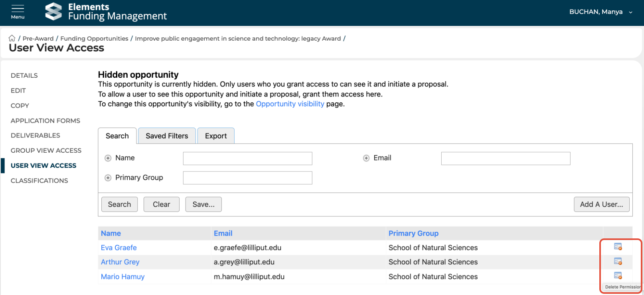Switch to the Export tab
644x295 pixels.
[x=216, y=136]
